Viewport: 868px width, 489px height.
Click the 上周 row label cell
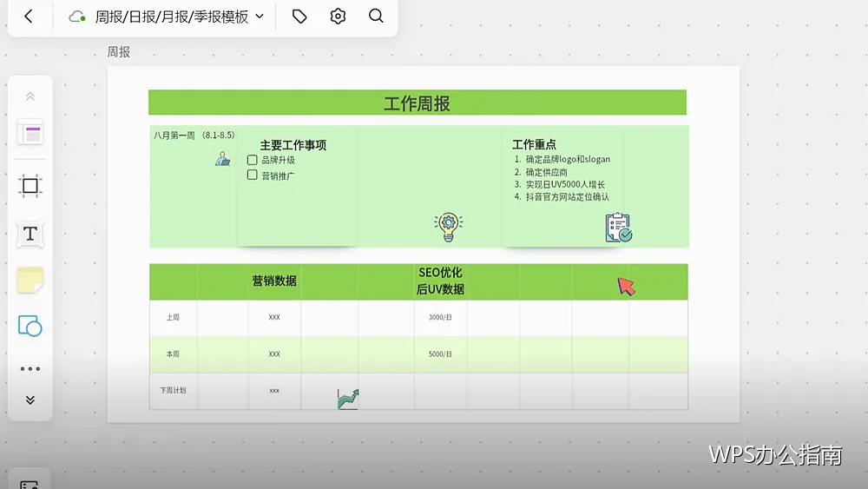pos(174,318)
